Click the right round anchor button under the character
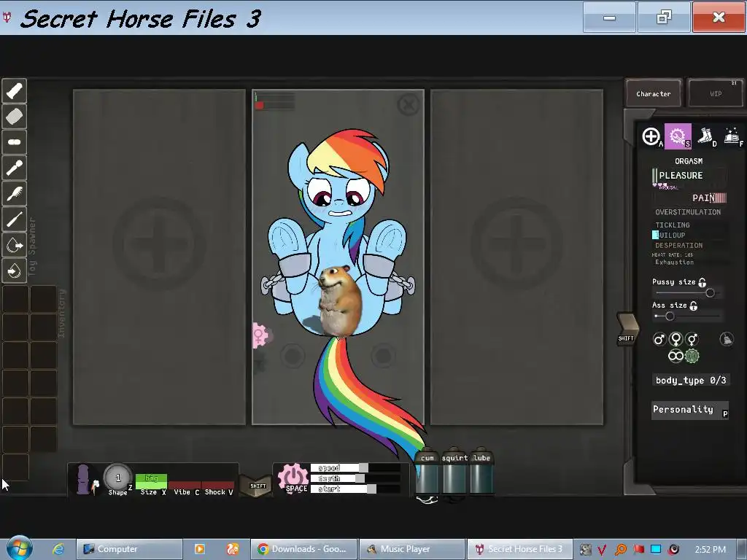The height and width of the screenshot is (560, 747). (x=383, y=355)
